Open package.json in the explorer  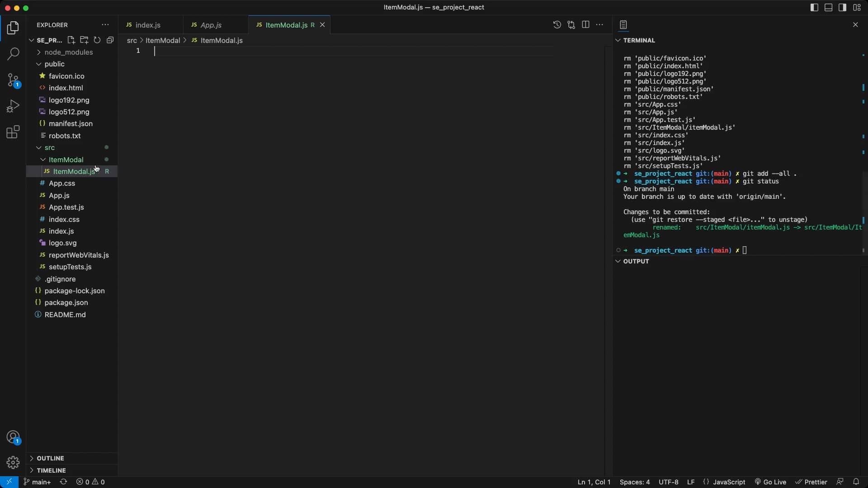pos(66,303)
